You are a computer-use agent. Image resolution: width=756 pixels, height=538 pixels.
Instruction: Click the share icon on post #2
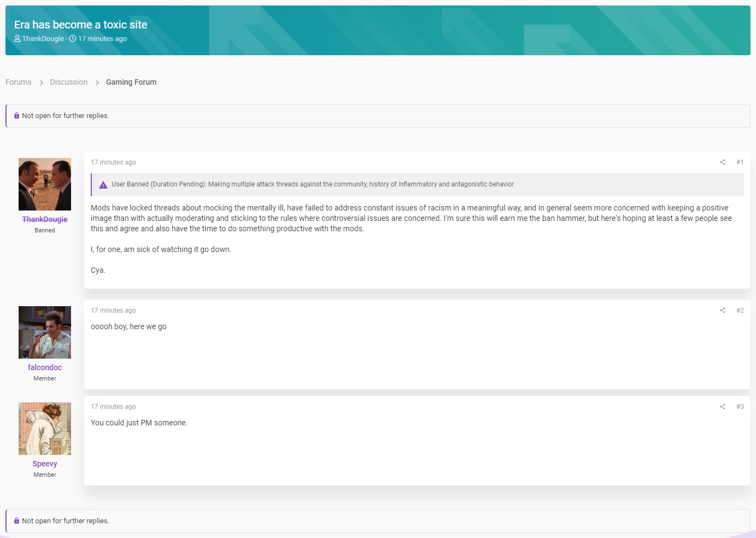[x=723, y=311]
